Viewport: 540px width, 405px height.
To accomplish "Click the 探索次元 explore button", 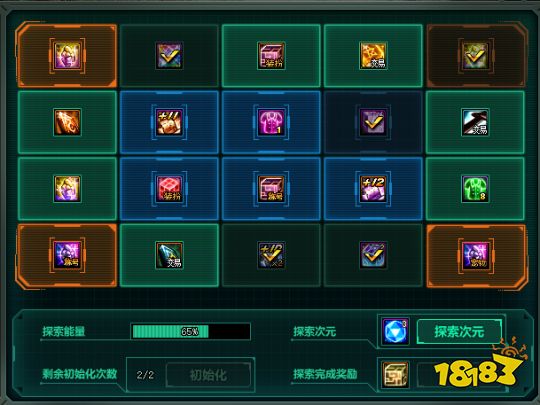I will 459,332.
